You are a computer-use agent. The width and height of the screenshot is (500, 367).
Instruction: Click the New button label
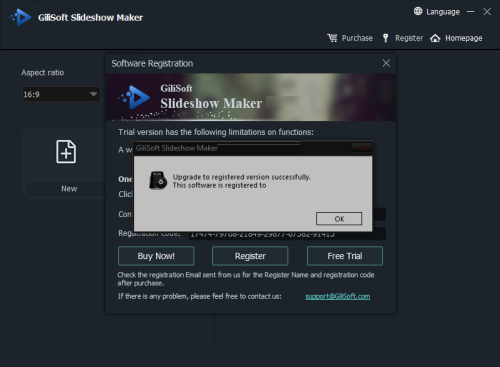(69, 189)
